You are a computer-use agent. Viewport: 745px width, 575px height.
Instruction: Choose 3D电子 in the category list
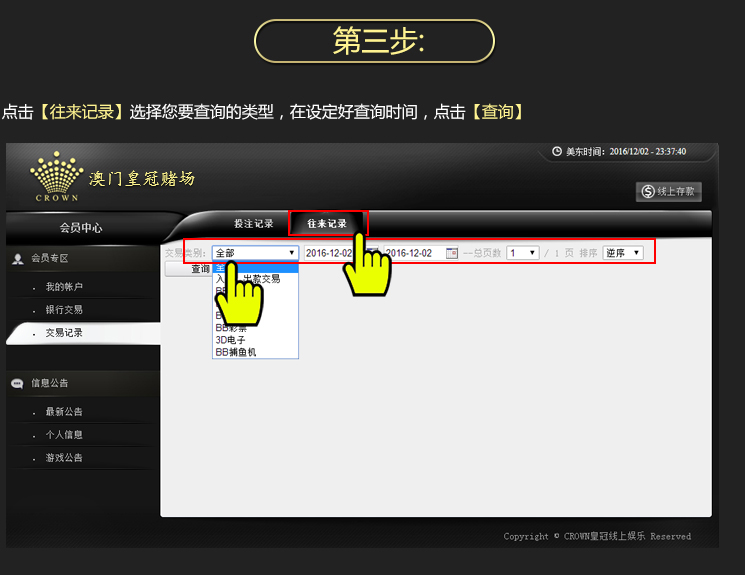(232, 340)
